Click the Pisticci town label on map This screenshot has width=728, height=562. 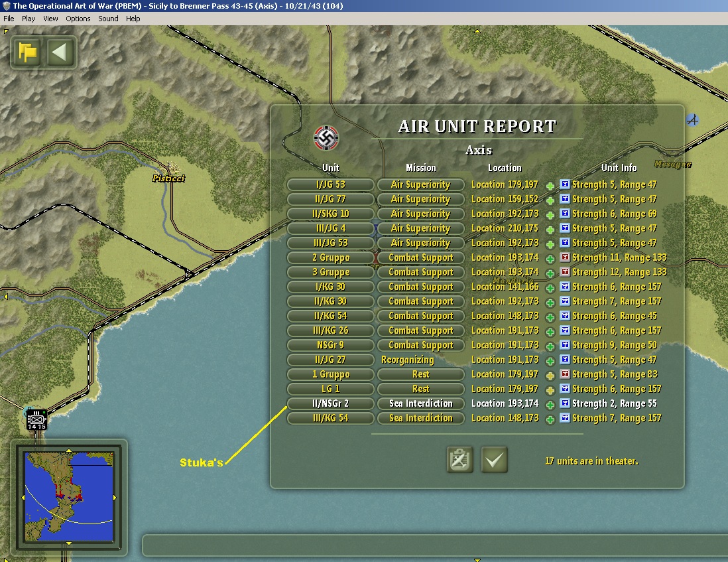pos(168,178)
